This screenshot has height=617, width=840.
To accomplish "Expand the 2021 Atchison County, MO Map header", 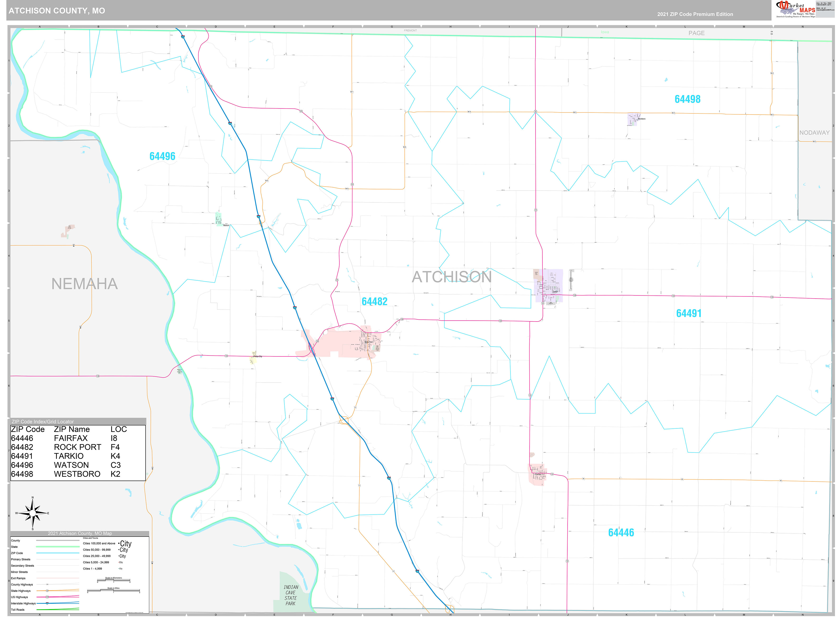I will point(80,533).
